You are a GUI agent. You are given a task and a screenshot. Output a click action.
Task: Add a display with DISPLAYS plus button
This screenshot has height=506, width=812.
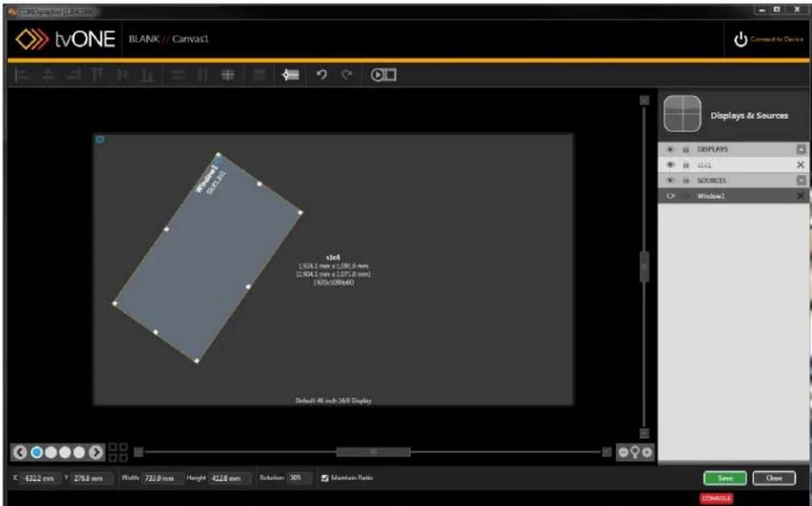pos(801,149)
